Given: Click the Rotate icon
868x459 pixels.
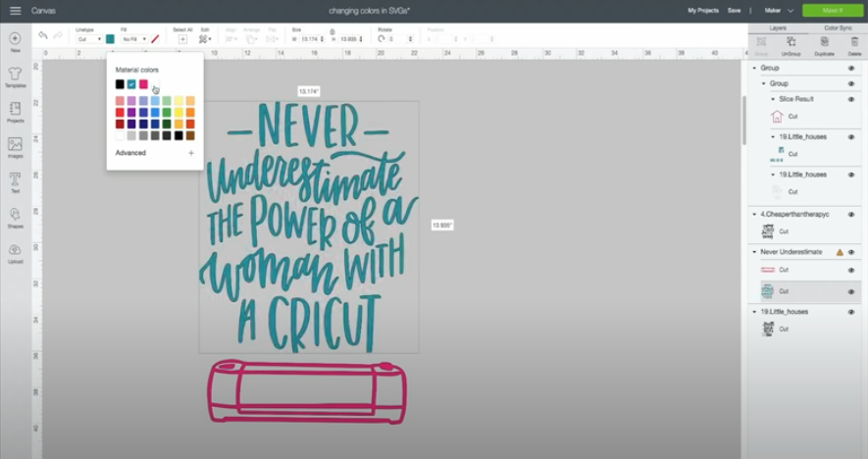Looking at the screenshot, I should [x=381, y=39].
